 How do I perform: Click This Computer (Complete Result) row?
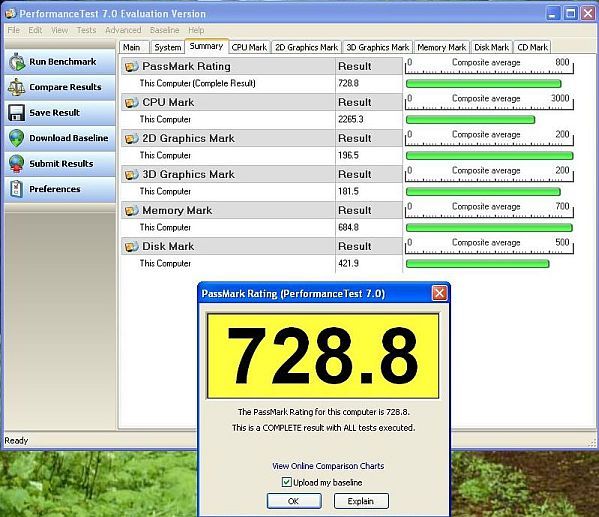262,84
